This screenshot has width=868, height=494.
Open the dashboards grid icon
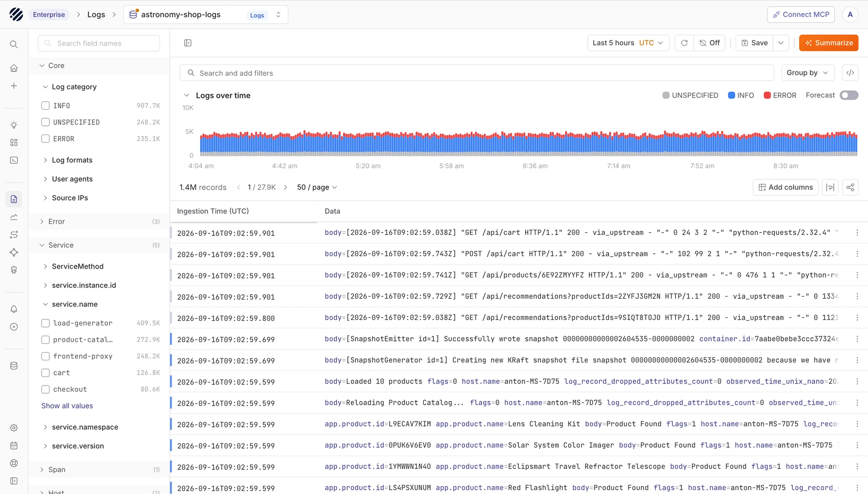[x=14, y=142]
